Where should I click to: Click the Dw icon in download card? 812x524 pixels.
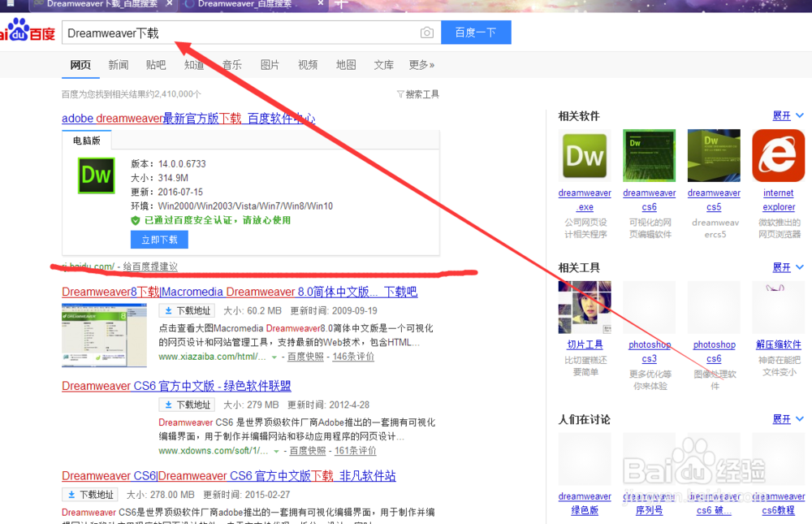[97, 175]
